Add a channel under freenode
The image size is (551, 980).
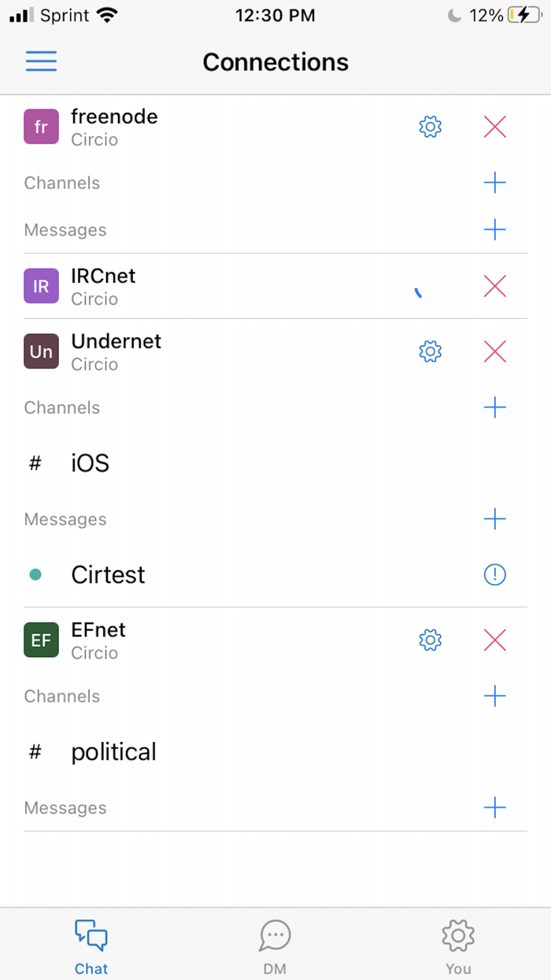(494, 183)
